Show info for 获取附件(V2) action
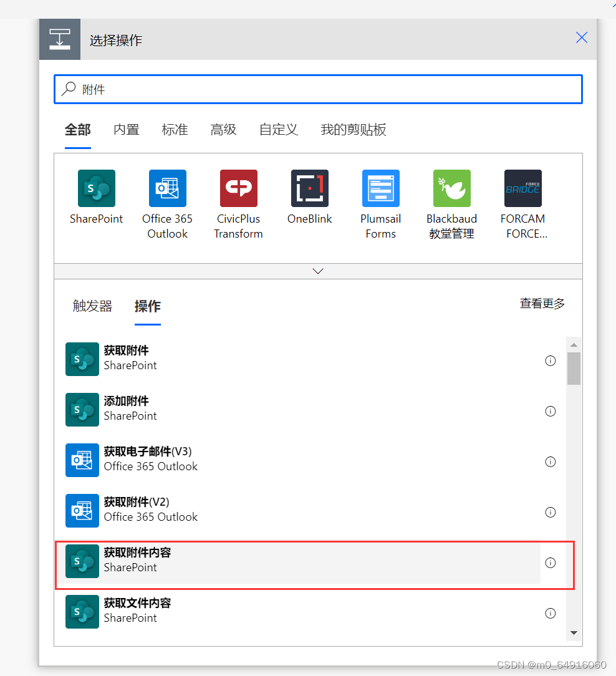The width and height of the screenshot is (616, 676). pos(551,512)
